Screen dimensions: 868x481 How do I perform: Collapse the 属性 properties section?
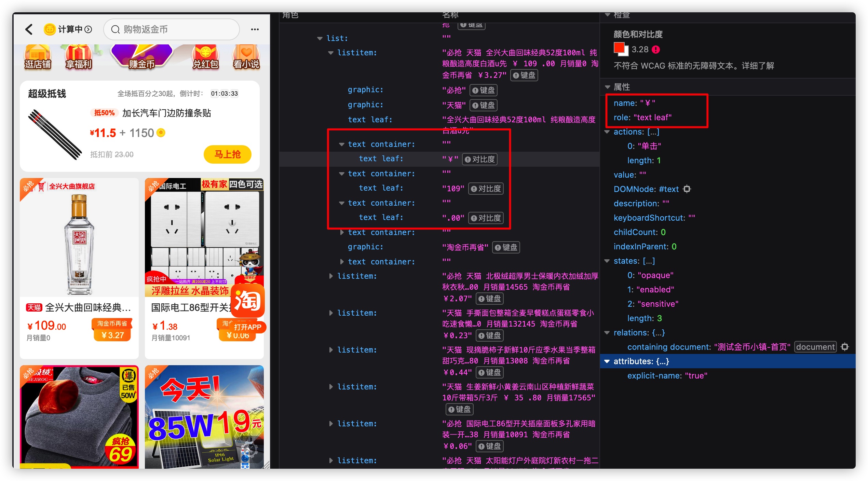click(608, 87)
